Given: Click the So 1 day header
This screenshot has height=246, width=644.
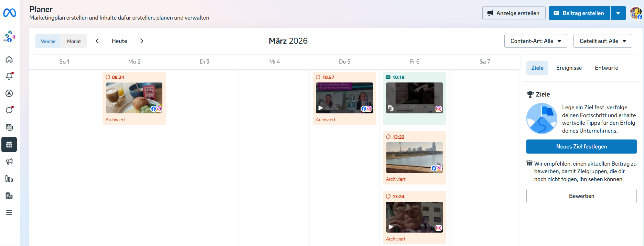Looking at the screenshot, I should 64,61.
